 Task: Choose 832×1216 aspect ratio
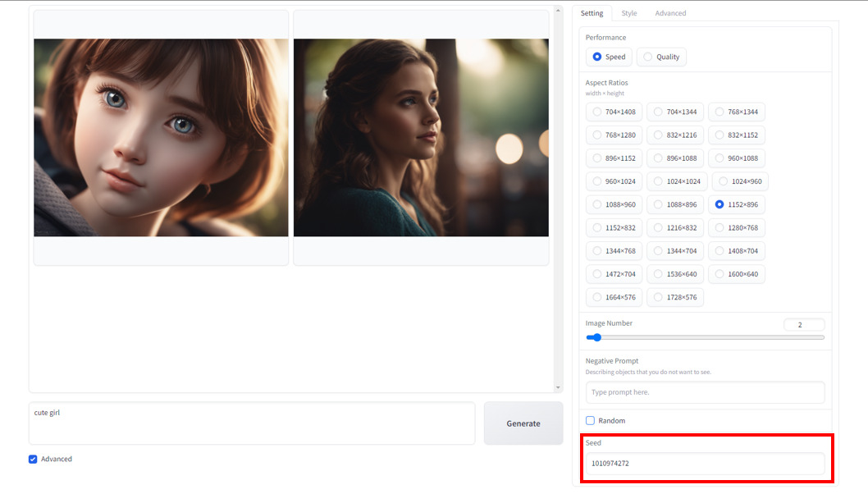coord(675,135)
